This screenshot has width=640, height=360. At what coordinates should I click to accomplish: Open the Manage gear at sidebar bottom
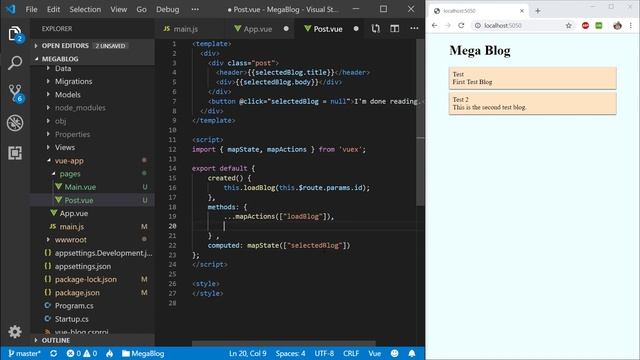click(x=15, y=331)
